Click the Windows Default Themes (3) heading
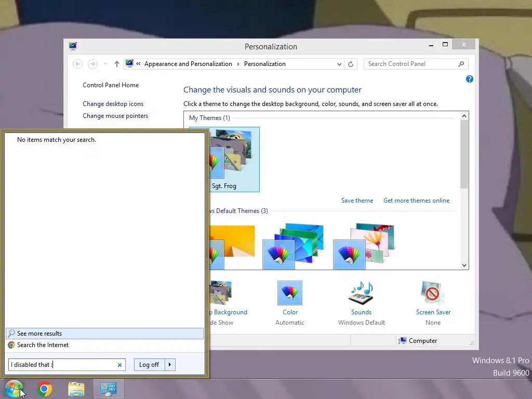532x399 pixels. (x=239, y=211)
